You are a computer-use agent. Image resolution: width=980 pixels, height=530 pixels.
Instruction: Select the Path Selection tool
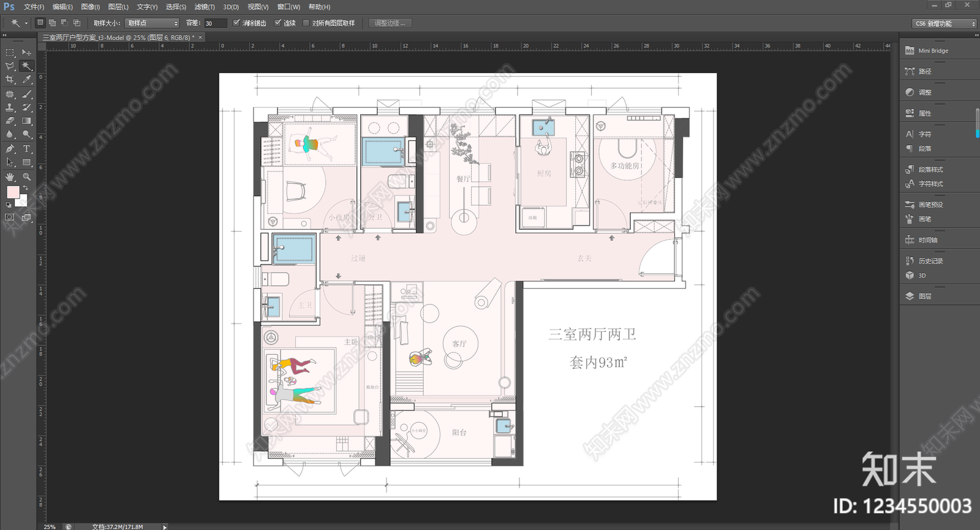tap(10, 162)
